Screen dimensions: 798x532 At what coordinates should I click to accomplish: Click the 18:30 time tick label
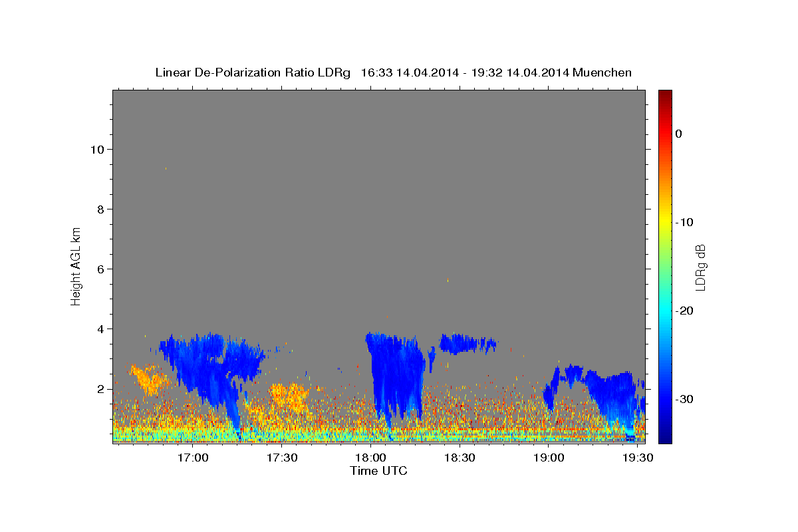click(x=460, y=458)
